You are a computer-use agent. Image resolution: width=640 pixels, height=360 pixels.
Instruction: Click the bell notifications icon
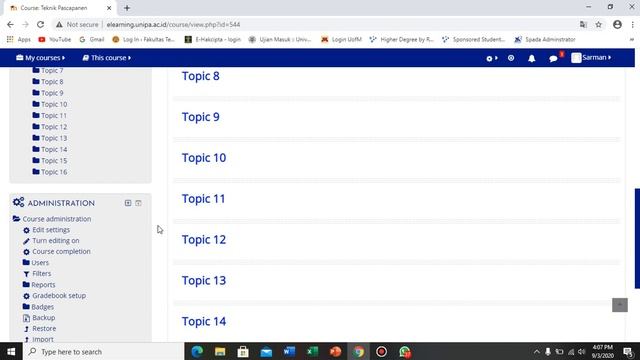click(x=531, y=58)
